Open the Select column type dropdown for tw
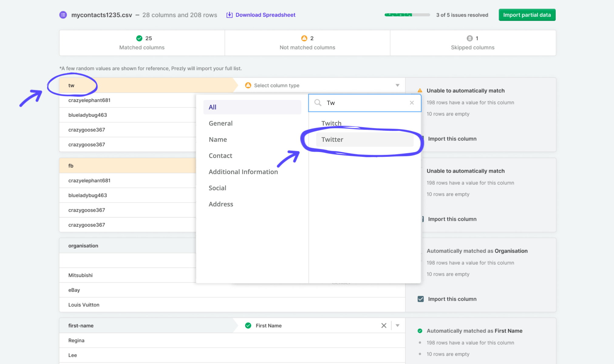 pyautogui.click(x=322, y=85)
